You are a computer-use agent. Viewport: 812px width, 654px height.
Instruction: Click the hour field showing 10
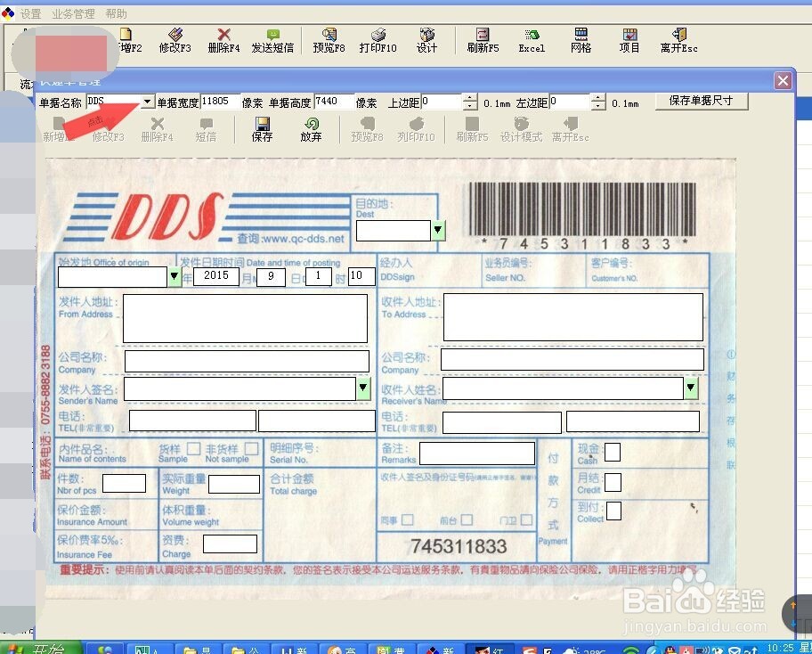tap(361, 276)
